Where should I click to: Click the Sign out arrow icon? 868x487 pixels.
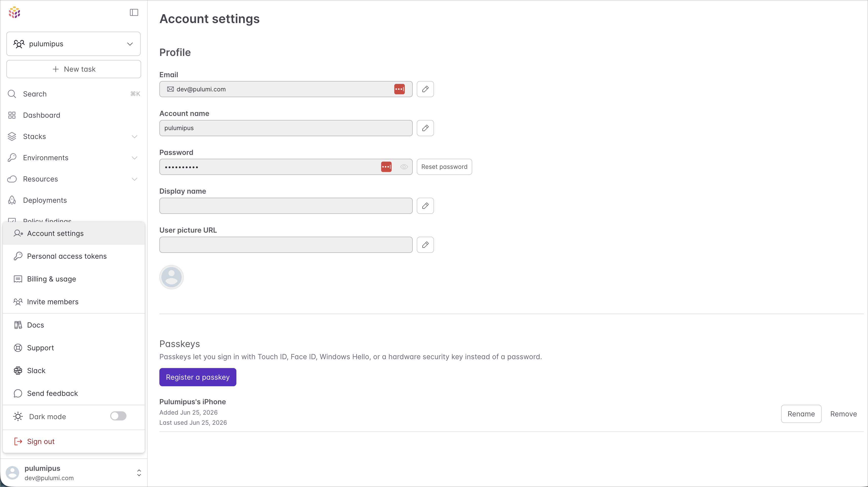click(18, 441)
